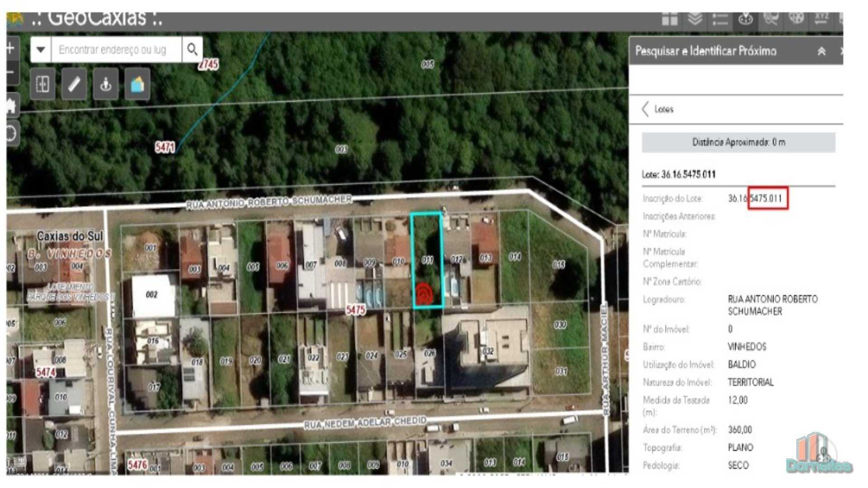Open the layer list stacked icon
This screenshot has height=488, width=868.
[695, 19]
